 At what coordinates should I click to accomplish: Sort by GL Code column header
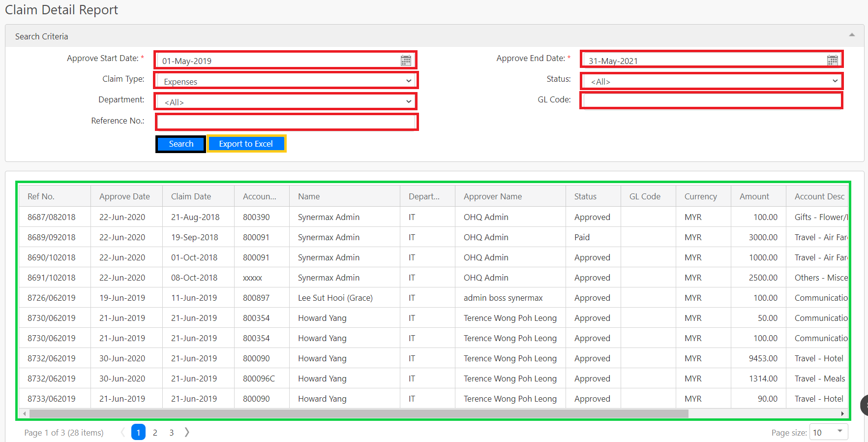pos(648,196)
